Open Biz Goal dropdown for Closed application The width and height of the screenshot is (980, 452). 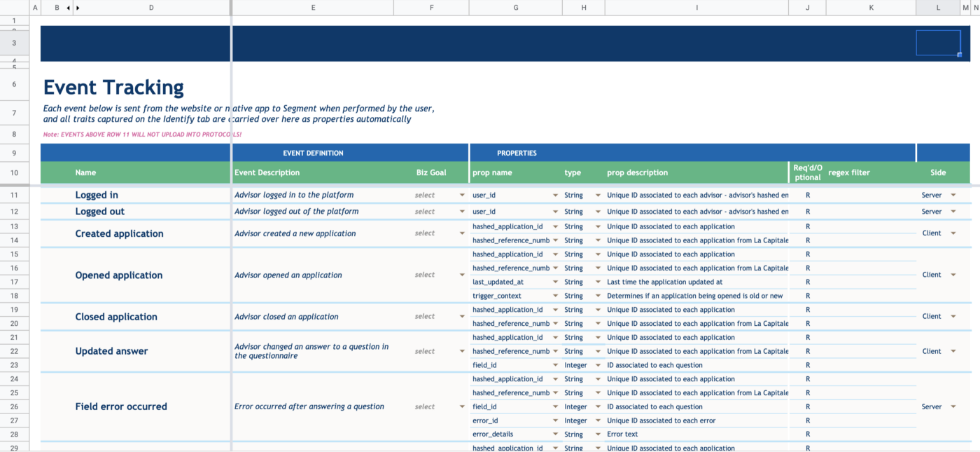point(462,317)
